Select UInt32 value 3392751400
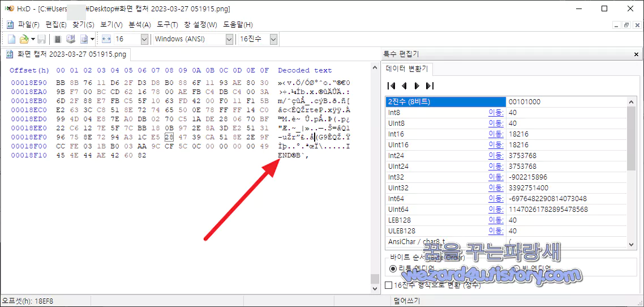The width and height of the screenshot is (644, 307). coord(528,188)
